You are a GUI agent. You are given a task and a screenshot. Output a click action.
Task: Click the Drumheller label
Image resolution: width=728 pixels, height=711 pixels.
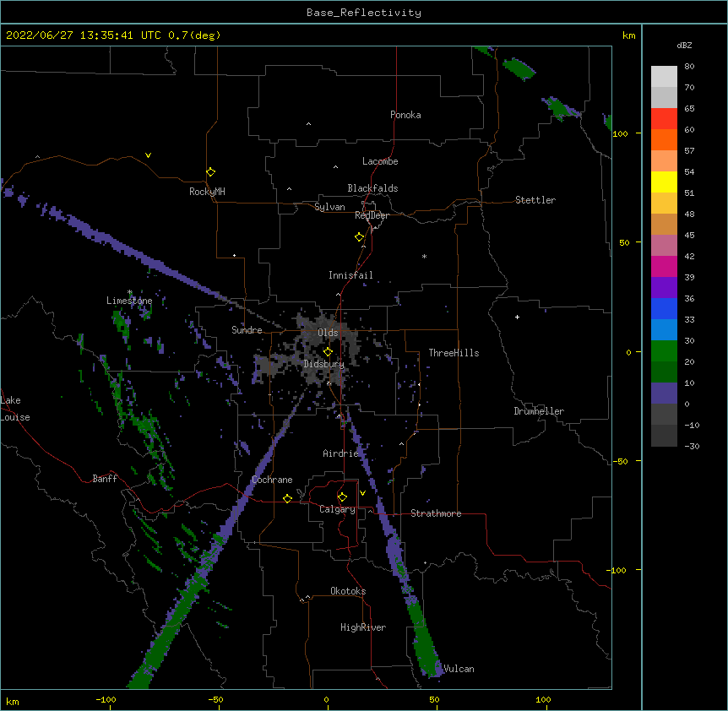click(x=539, y=411)
